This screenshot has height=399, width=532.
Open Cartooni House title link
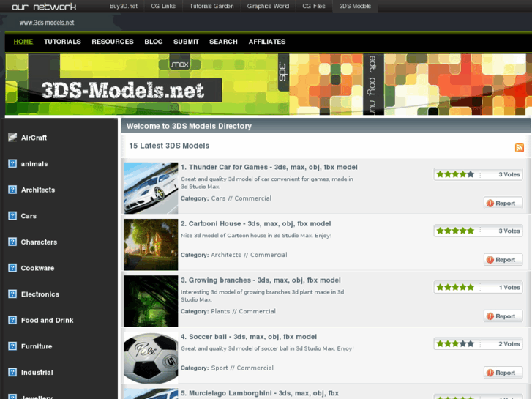(x=256, y=223)
